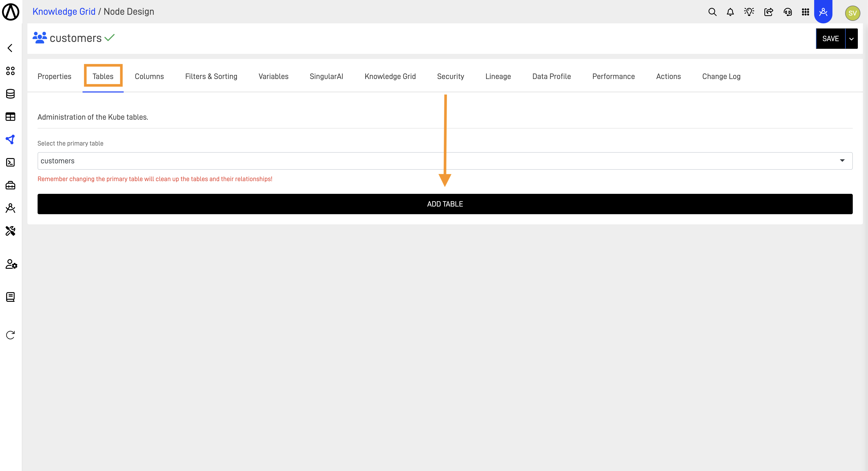Switch to the Properties tab
Screen dimensions: 868x471
pos(54,76)
